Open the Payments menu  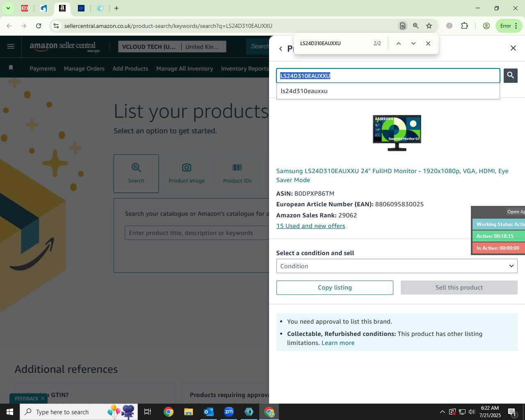pos(43,68)
